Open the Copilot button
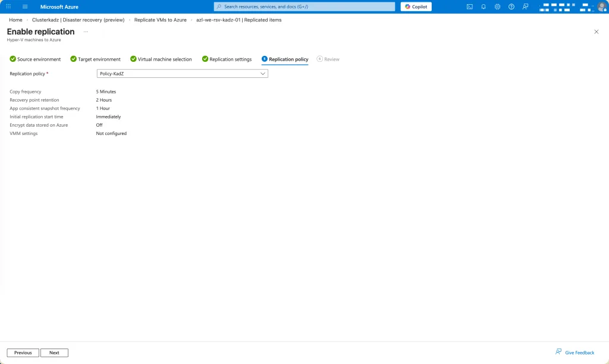Viewport: 609px width, 364px height. (x=416, y=7)
